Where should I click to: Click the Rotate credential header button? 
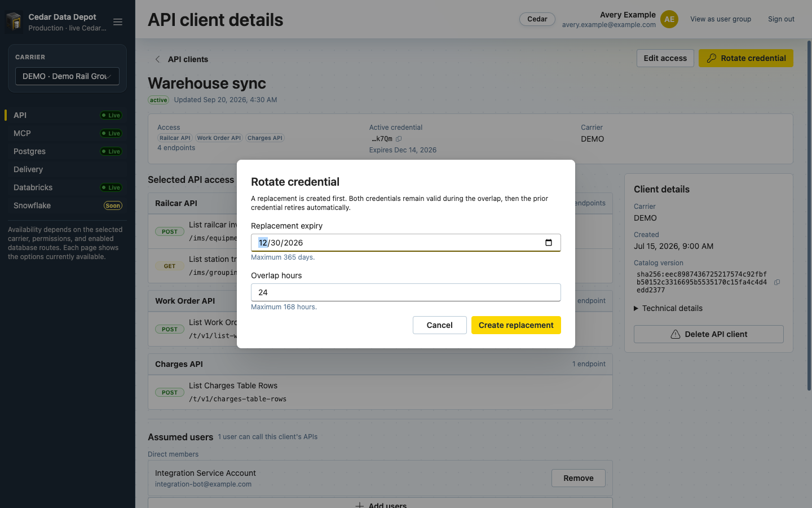click(x=746, y=58)
